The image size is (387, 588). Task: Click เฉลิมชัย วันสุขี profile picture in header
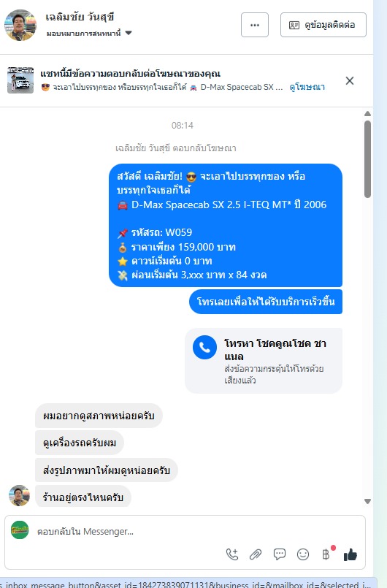20,25
